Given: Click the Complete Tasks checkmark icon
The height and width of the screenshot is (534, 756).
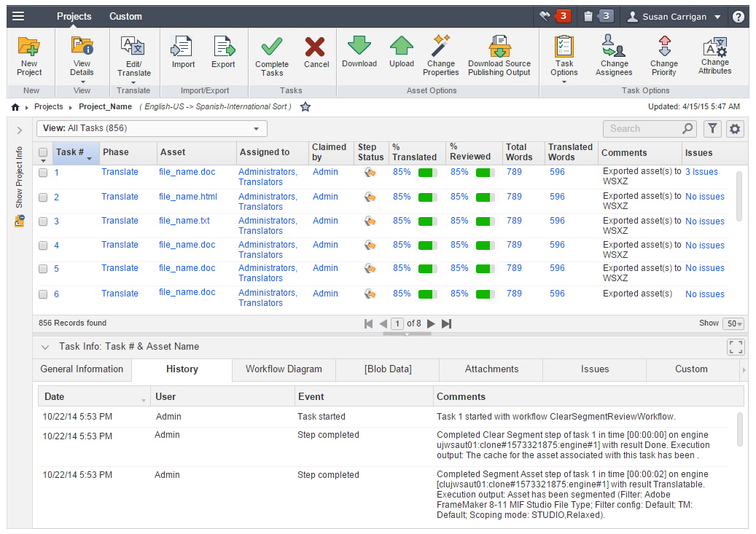Looking at the screenshot, I should coord(272,47).
